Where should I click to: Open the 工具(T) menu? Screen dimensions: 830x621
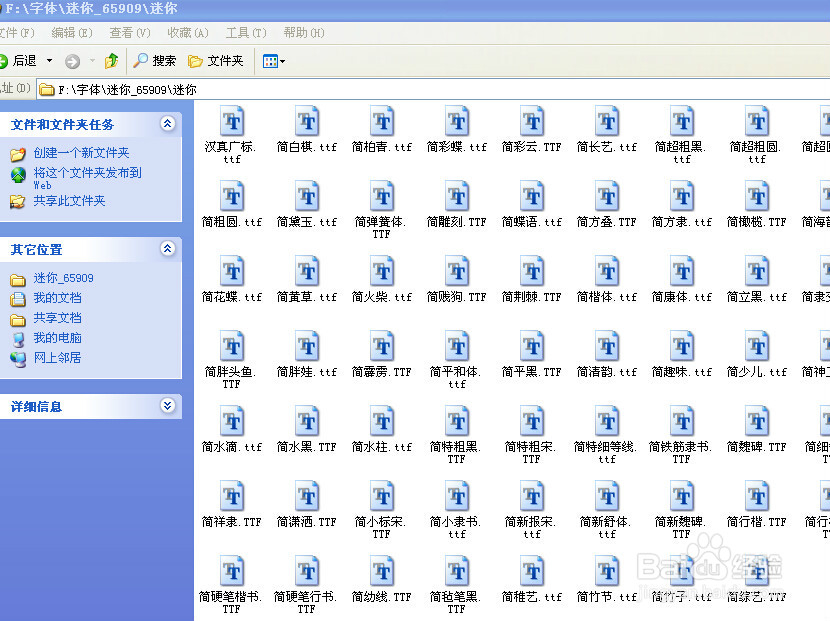pos(246,33)
